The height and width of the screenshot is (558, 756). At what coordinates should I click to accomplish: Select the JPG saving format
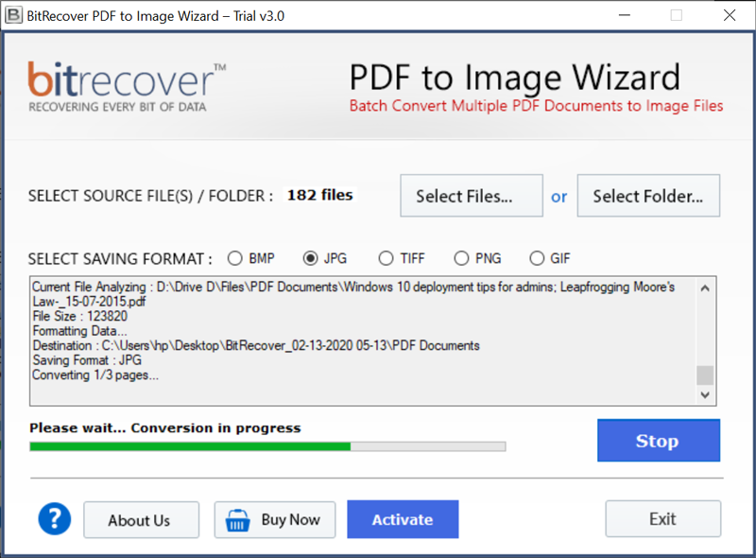tap(325, 258)
